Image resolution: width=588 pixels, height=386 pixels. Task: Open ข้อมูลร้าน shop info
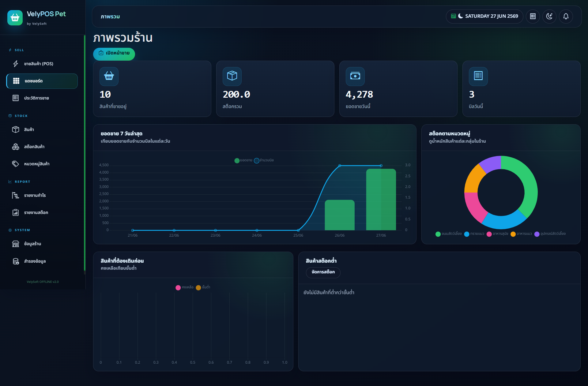pyautogui.click(x=42, y=244)
